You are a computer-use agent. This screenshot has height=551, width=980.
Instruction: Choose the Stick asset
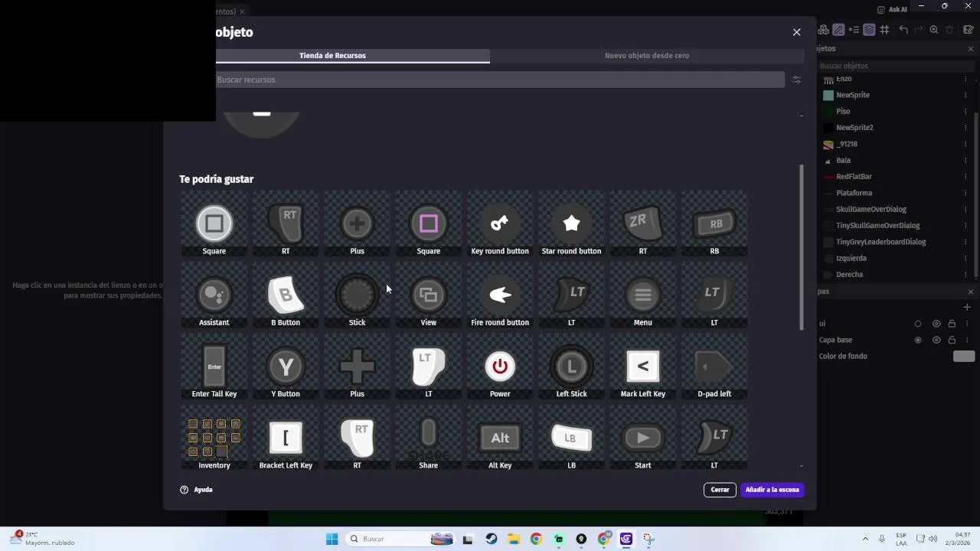(x=357, y=295)
